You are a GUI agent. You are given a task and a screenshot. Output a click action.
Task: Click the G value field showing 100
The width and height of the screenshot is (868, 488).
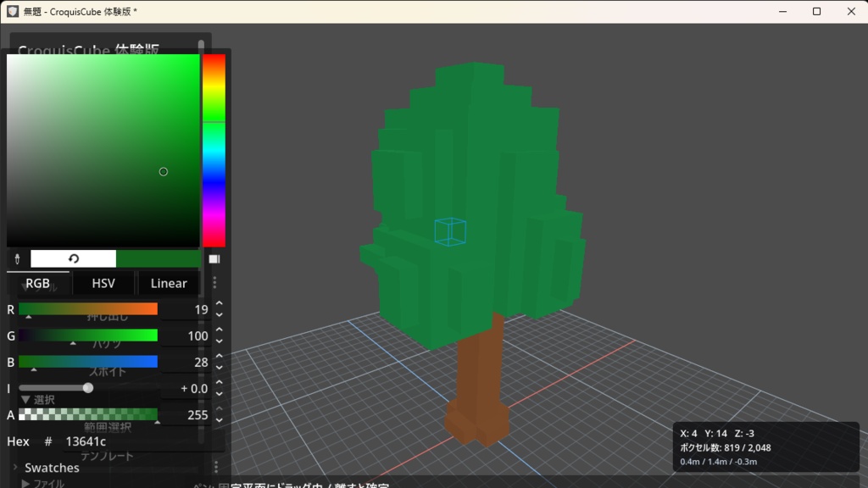click(186, 335)
